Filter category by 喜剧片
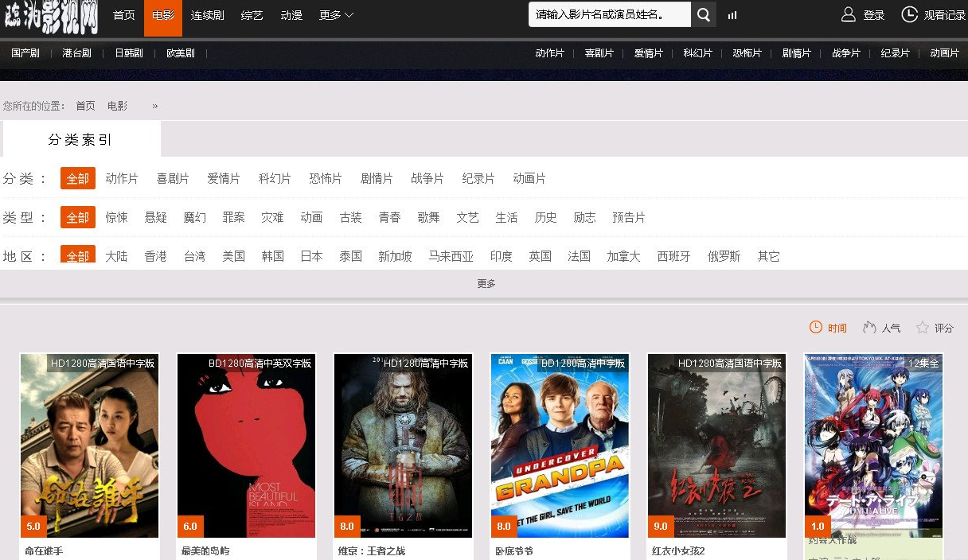968x560 pixels. [173, 178]
